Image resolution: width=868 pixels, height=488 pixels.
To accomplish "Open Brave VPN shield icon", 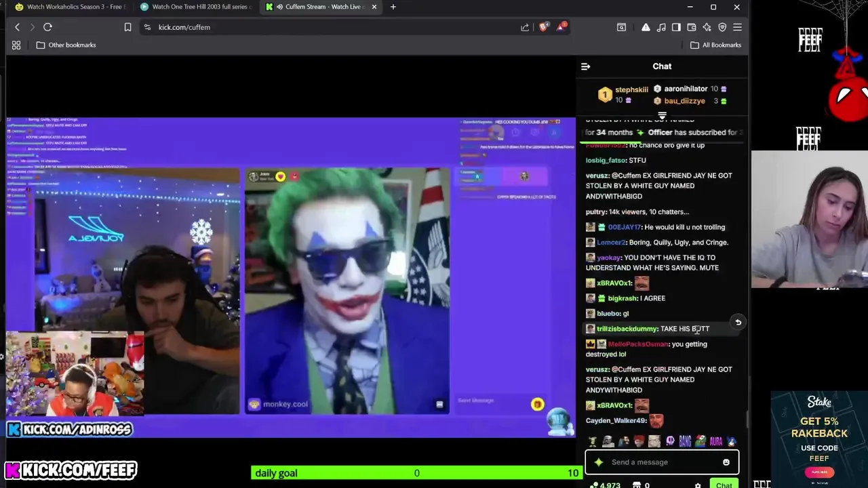I will tap(722, 27).
